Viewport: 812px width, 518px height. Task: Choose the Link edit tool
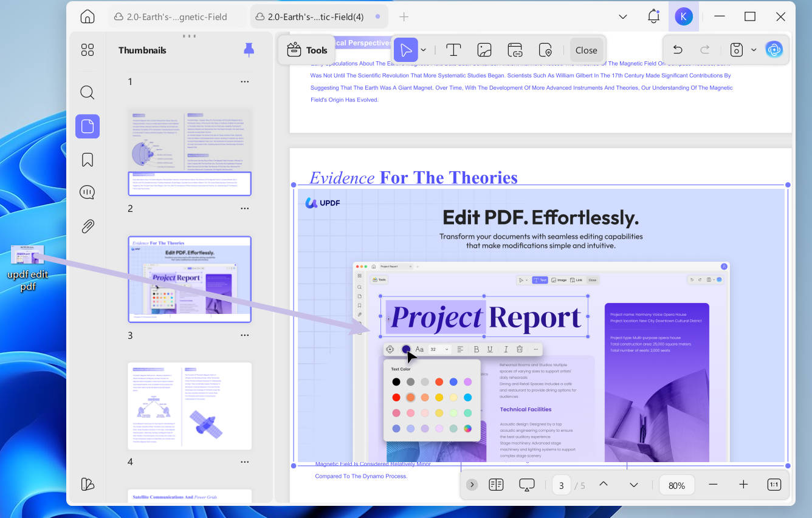(x=515, y=50)
